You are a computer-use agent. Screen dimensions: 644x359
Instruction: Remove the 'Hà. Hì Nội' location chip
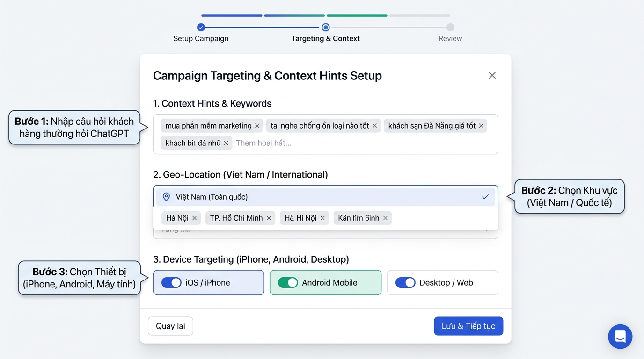coord(322,218)
